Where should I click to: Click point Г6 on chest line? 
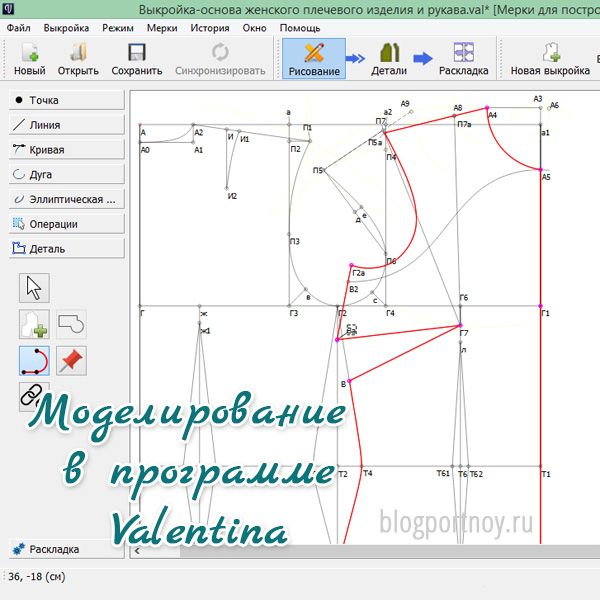(x=461, y=306)
